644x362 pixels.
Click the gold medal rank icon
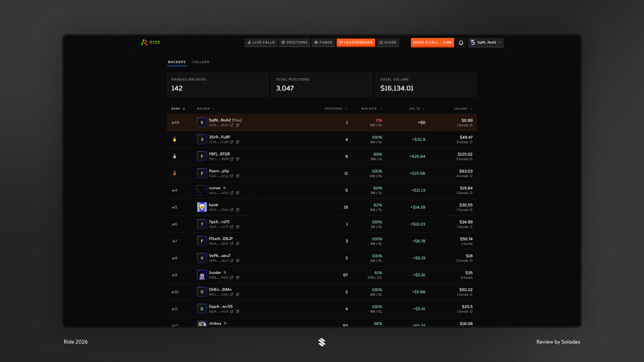(x=174, y=139)
